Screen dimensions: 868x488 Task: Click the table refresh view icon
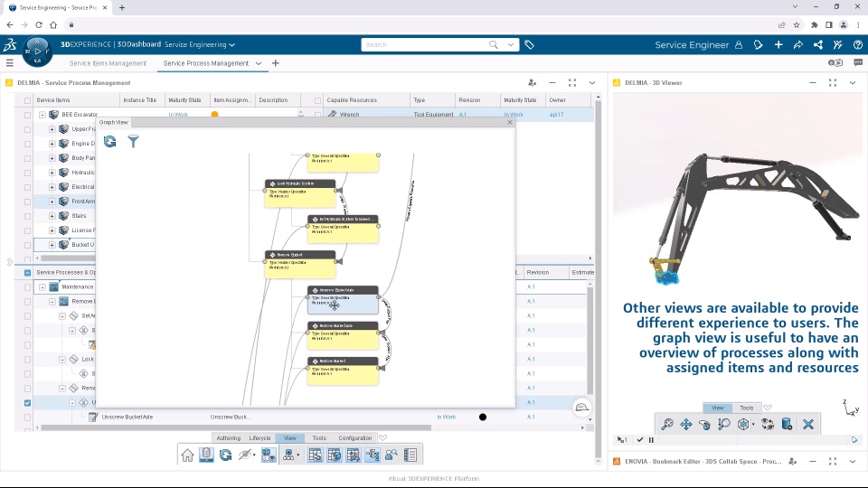(x=315, y=455)
